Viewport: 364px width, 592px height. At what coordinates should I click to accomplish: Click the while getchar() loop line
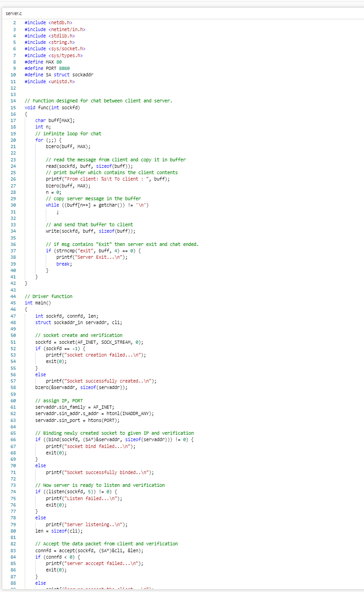(x=97, y=205)
